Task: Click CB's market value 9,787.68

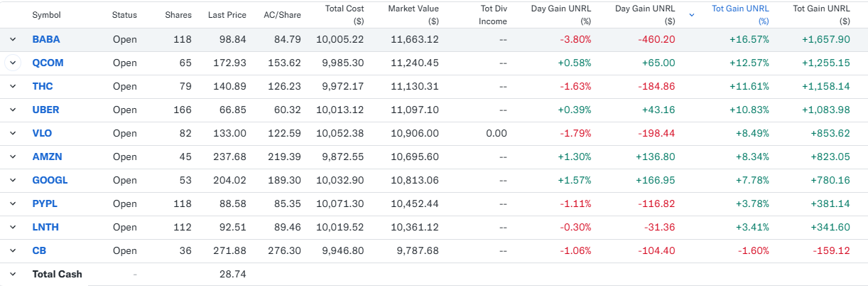Action: (x=418, y=251)
